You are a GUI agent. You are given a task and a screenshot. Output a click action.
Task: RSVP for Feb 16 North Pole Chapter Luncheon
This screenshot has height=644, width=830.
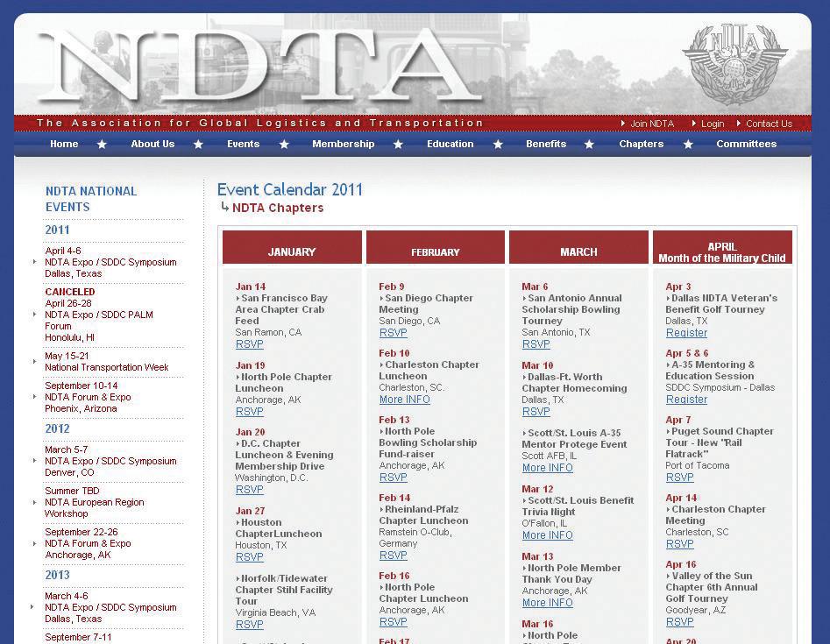394,622
